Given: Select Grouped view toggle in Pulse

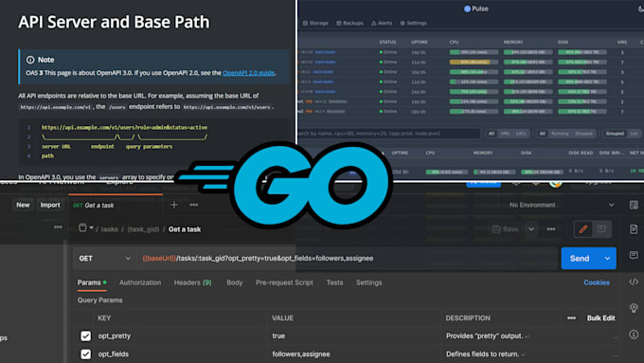Looking at the screenshot, I should pyautogui.click(x=615, y=134).
